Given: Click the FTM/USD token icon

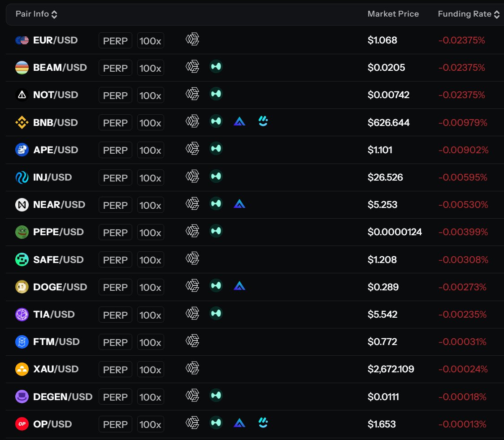Looking at the screenshot, I should 22,342.
